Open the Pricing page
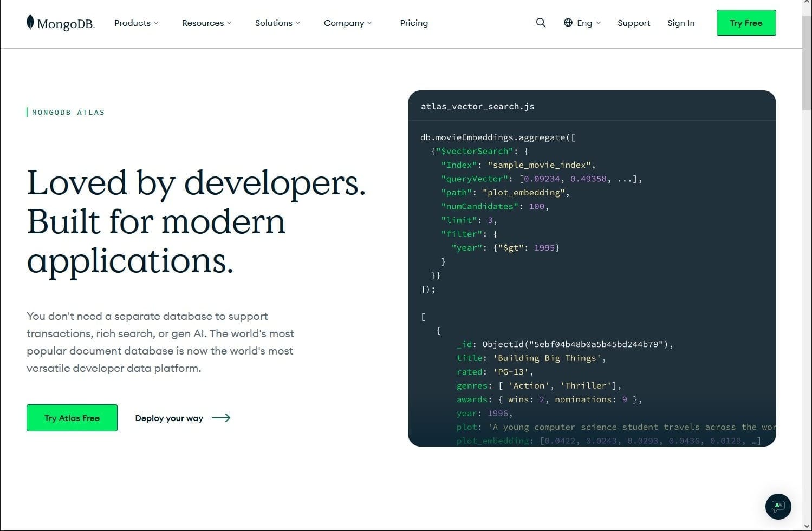The width and height of the screenshot is (812, 531). pyautogui.click(x=413, y=23)
